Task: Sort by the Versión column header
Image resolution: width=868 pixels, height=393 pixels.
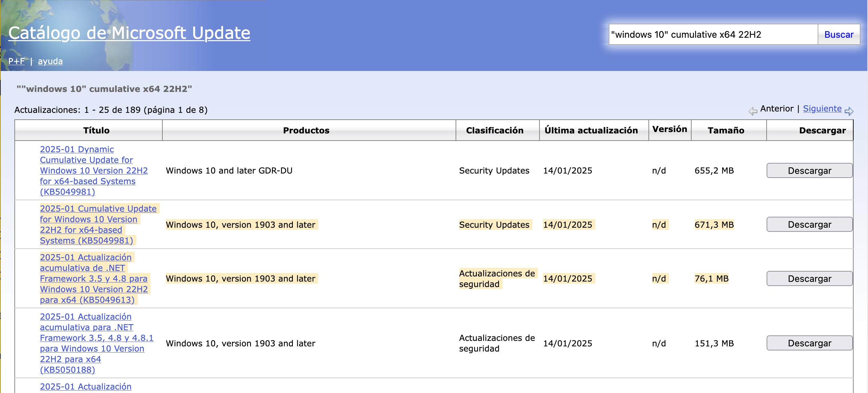Action: click(x=670, y=129)
